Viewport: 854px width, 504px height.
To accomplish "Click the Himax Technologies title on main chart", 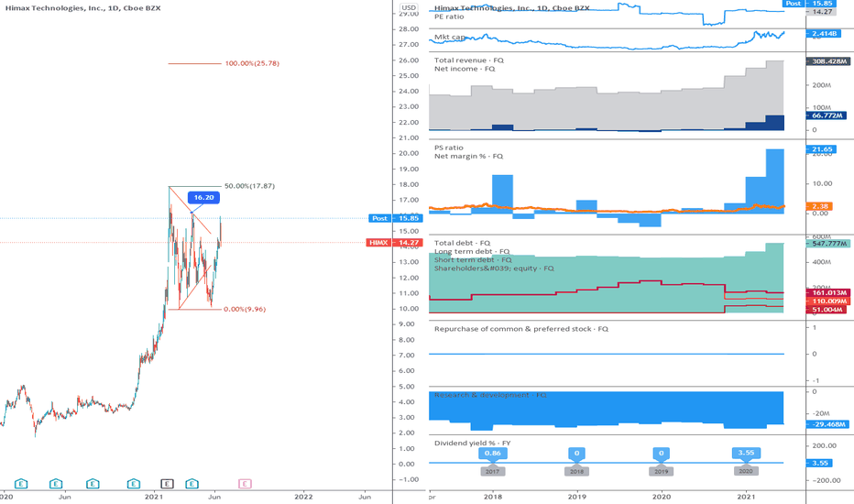I will pyautogui.click(x=82, y=8).
